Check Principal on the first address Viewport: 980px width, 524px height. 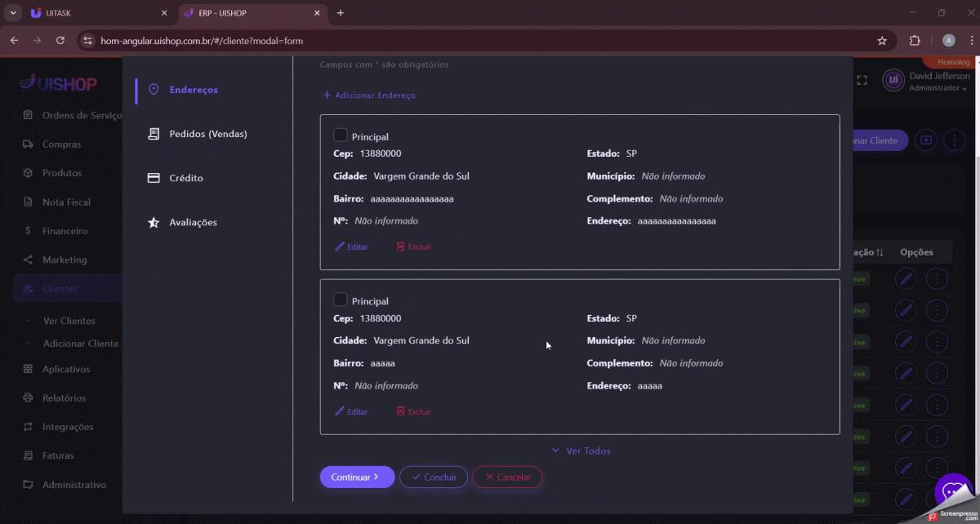[x=341, y=135]
